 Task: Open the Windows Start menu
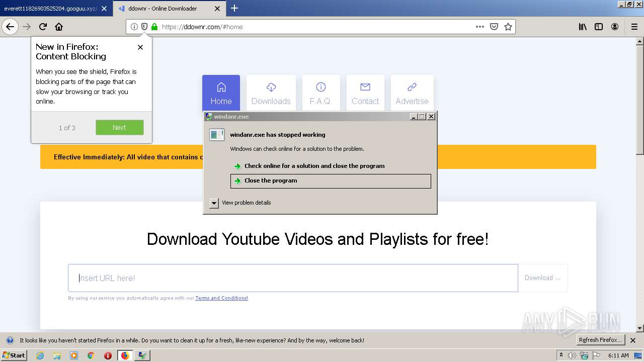coord(14,355)
